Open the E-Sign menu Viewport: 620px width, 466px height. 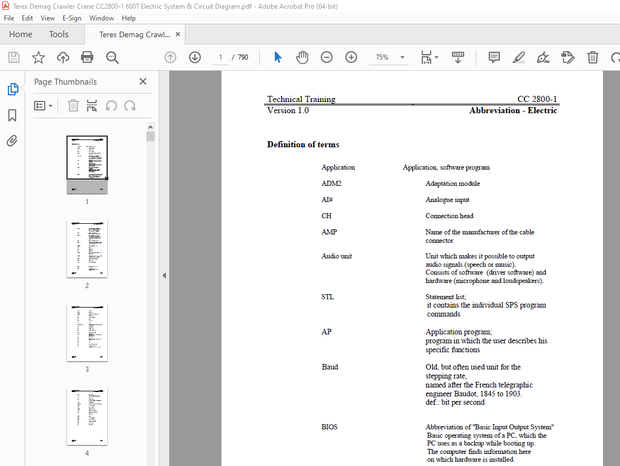point(72,18)
